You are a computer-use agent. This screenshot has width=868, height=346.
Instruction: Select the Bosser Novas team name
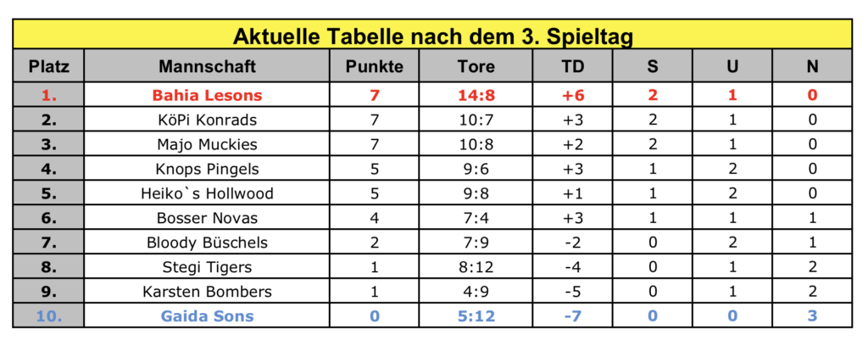tap(207, 218)
